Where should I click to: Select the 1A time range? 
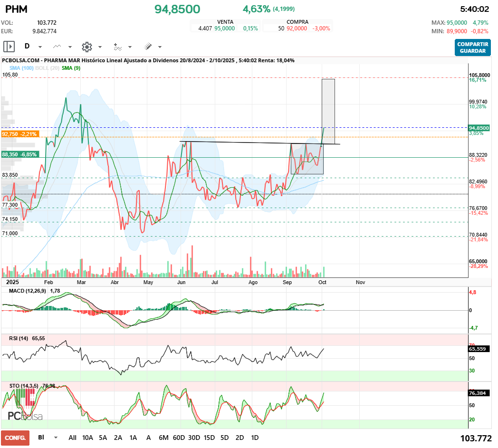[x=133, y=438]
